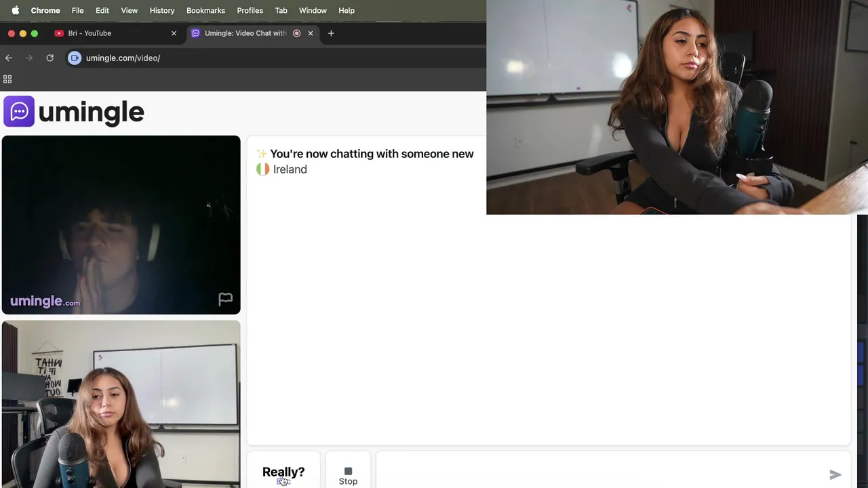This screenshot has width=868, height=488.
Task: Maximize the Chrome window with green button
Action: click(x=35, y=33)
